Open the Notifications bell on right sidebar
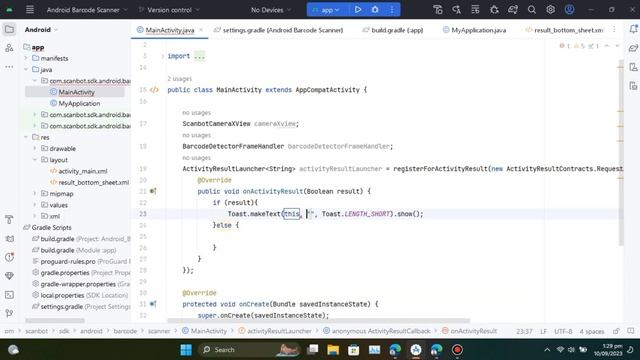 [633, 29]
